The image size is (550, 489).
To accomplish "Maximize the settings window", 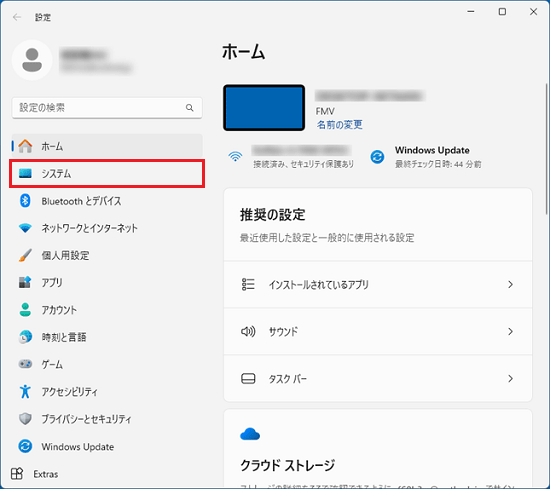I will pos(502,12).
